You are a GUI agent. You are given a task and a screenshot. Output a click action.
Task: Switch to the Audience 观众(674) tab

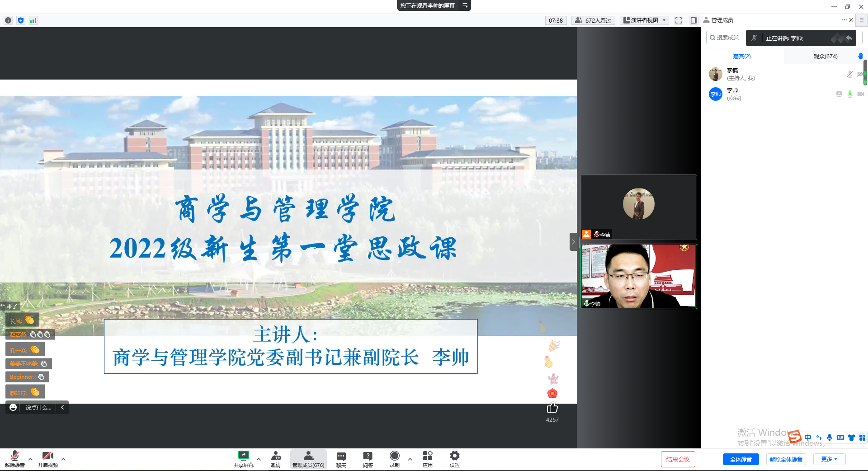coord(825,57)
